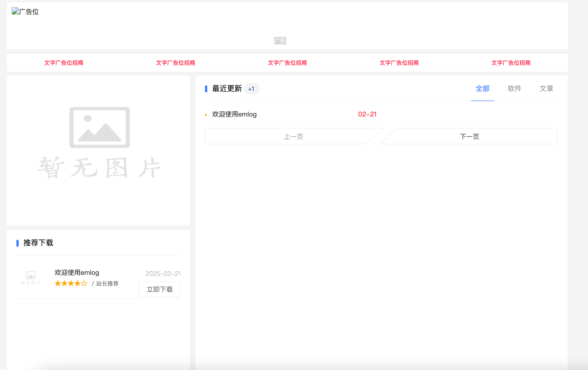Go to next page with 下一页
The width and height of the screenshot is (588, 370).
coord(469,136)
